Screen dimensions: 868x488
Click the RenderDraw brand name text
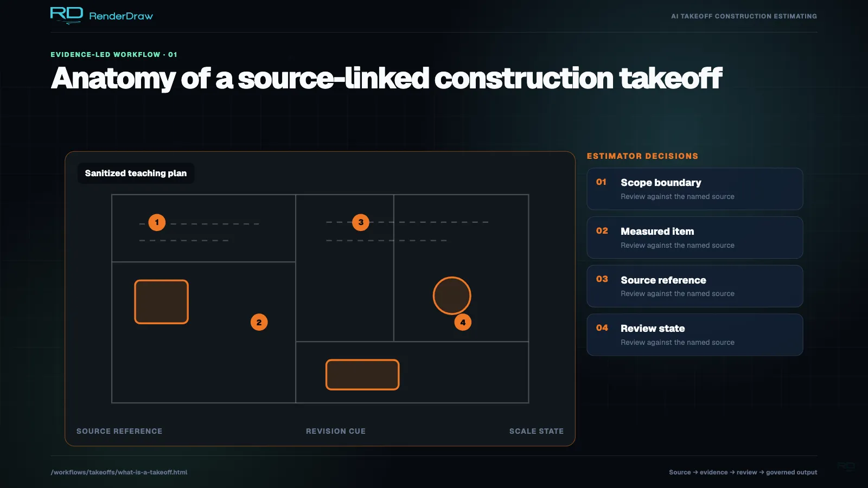(121, 16)
